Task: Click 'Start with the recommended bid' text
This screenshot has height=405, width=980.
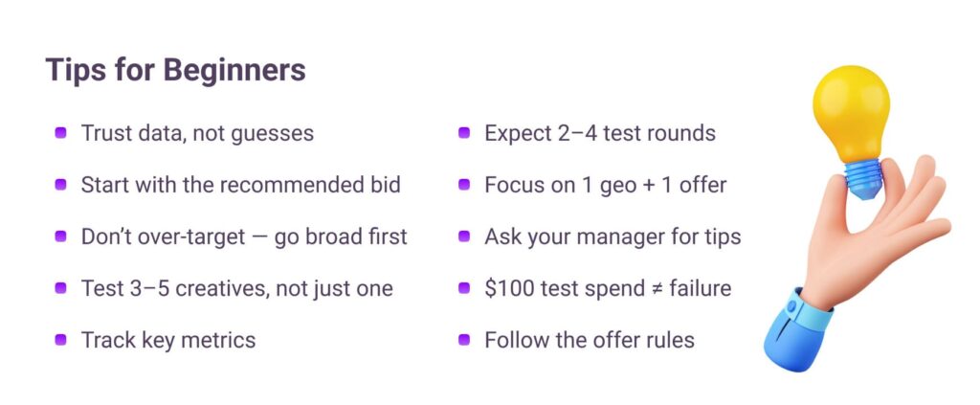Action: pos(240,185)
